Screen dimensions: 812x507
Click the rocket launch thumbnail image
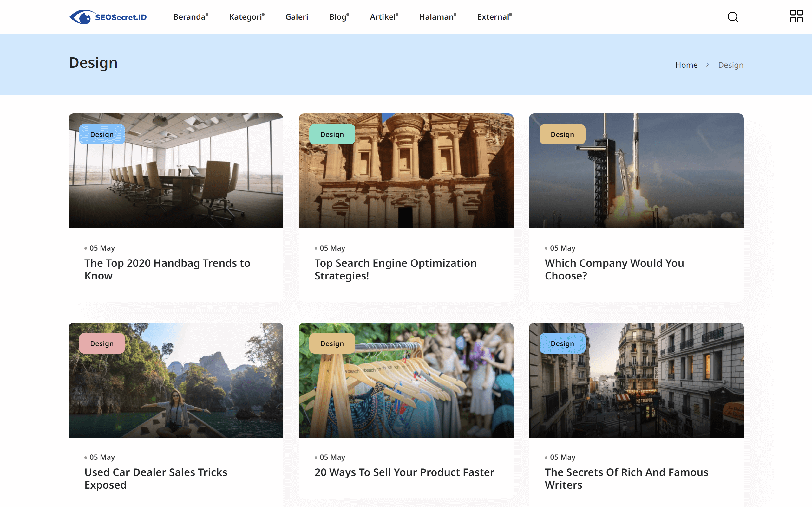636,171
